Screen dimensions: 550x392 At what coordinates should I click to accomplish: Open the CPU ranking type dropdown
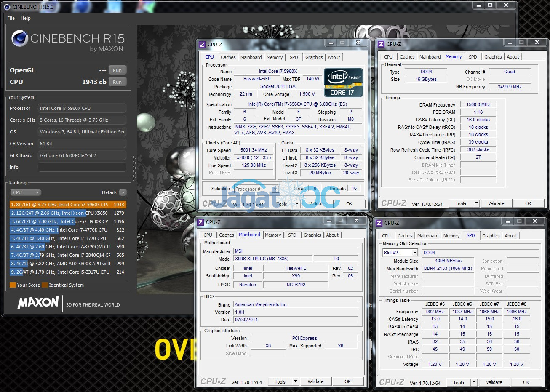tap(25, 192)
